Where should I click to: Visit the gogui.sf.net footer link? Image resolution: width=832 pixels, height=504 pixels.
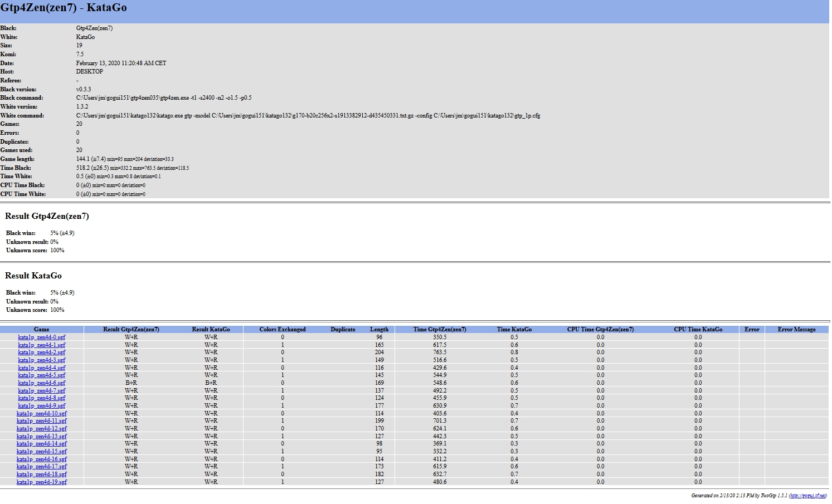807,496
